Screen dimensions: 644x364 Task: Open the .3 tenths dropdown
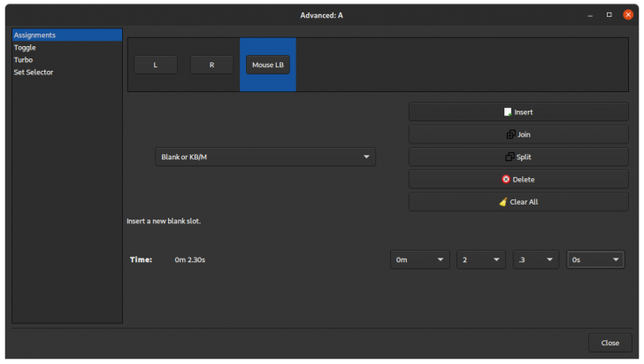tap(536, 259)
